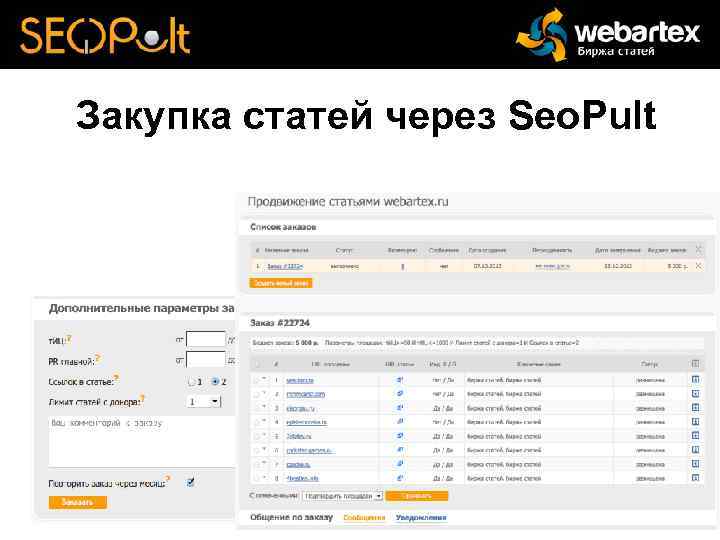Open the article link icon in row 8
The image size is (720, 540).
pyautogui.click(x=400, y=478)
